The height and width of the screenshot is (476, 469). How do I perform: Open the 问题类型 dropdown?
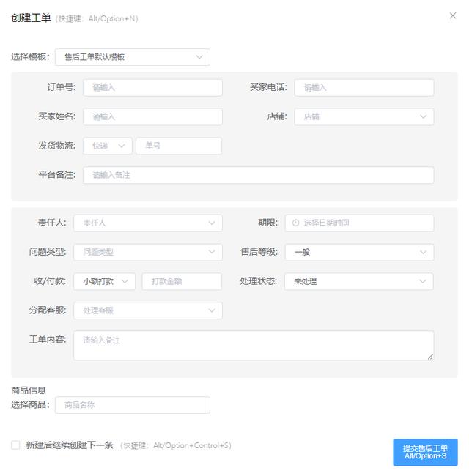pyautogui.click(x=147, y=252)
